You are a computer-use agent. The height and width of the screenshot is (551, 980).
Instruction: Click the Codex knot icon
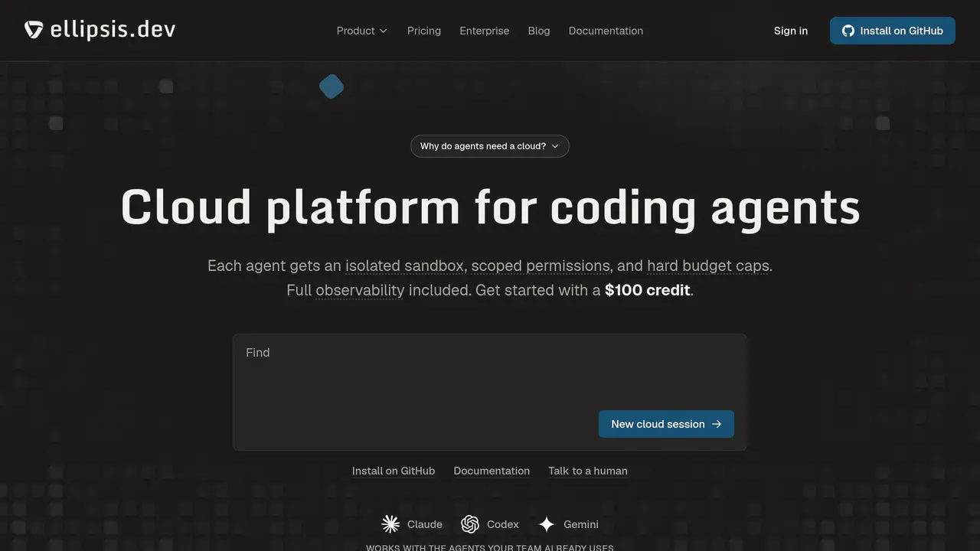point(470,524)
